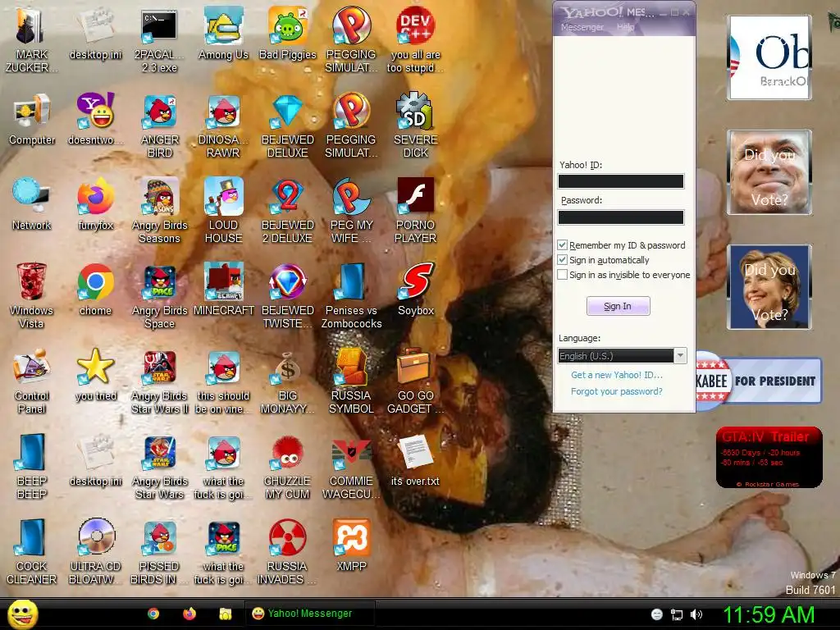This screenshot has height=630, width=840.
Task: Open the Control Panel desktop icon
Action: click(x=32, y=381)
